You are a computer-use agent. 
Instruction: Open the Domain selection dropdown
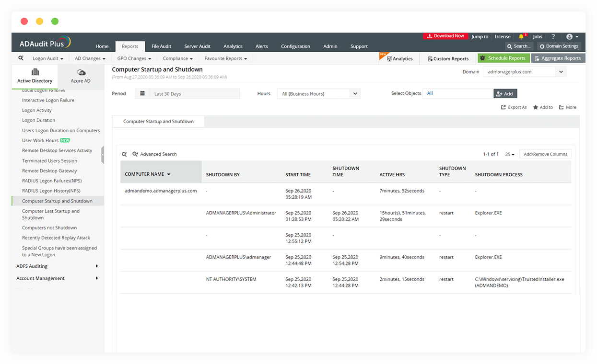click(x=561, y=72)
